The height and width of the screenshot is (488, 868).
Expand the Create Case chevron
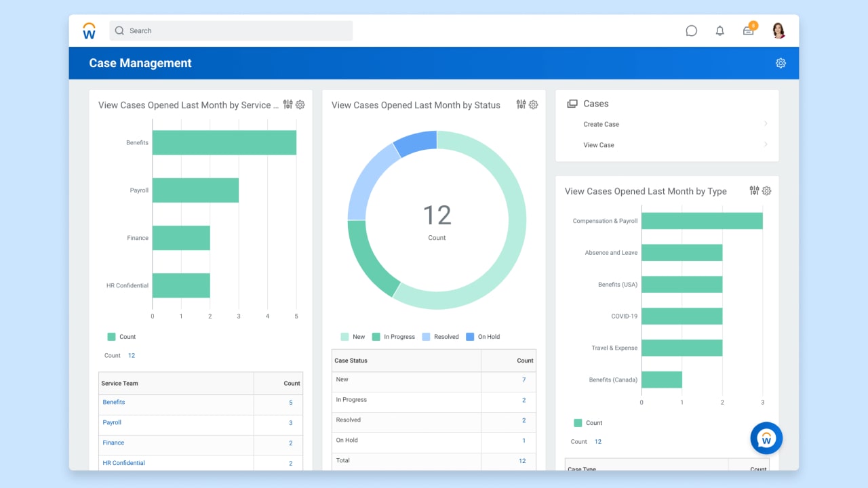click(x=766, y=124)
